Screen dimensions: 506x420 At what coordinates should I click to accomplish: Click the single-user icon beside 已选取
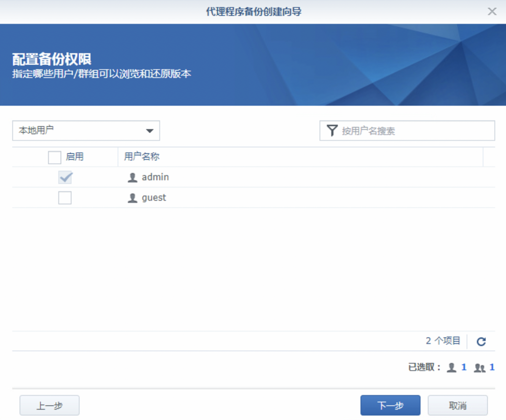(452, 367)
